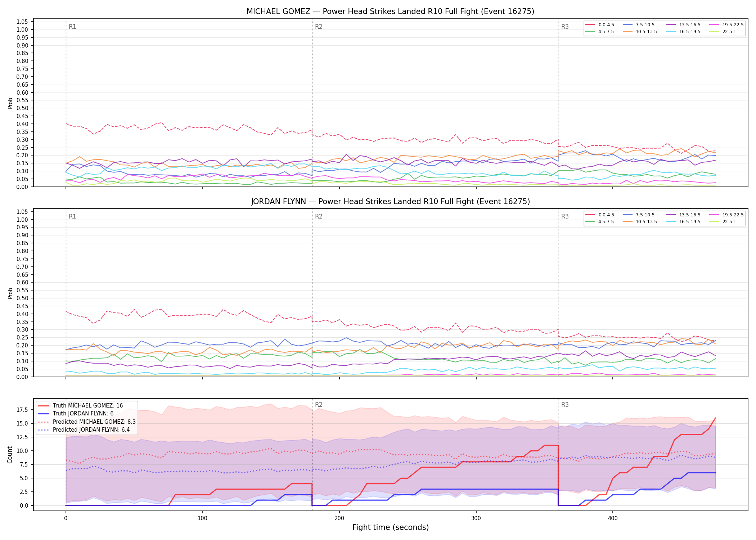Pick the 0.0-4.5 legend entry in Flynn chart
Screen dimensions: 756x540
coord(600,215)
